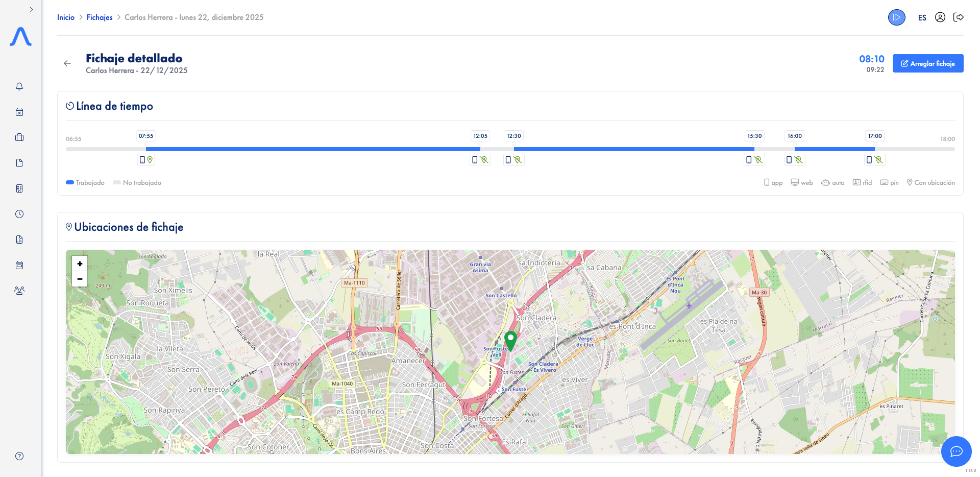Open the clock icon in sidebar
Screen dimensions: 980x477
point(19,214)
